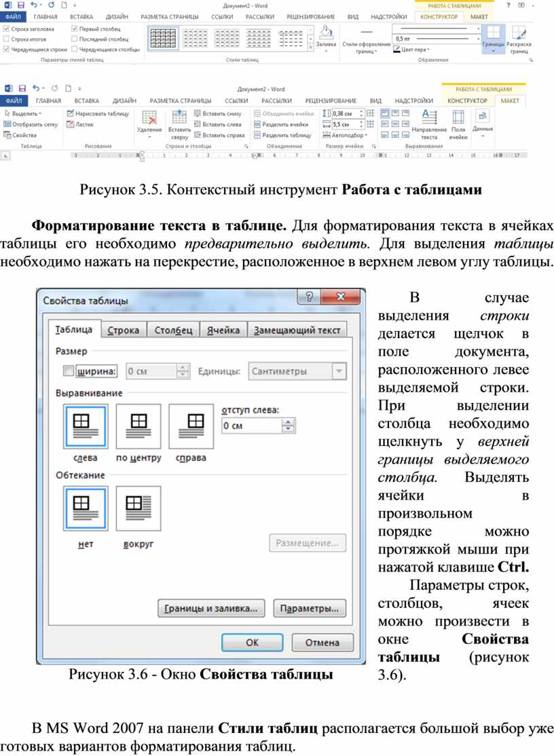Click the ruler tab-stop selector at ruler's left
554x756 pixels.
pos(5,155)
